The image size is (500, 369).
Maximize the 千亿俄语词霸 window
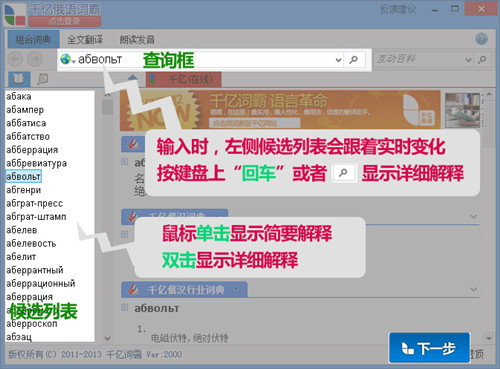[x=455, y=9]
